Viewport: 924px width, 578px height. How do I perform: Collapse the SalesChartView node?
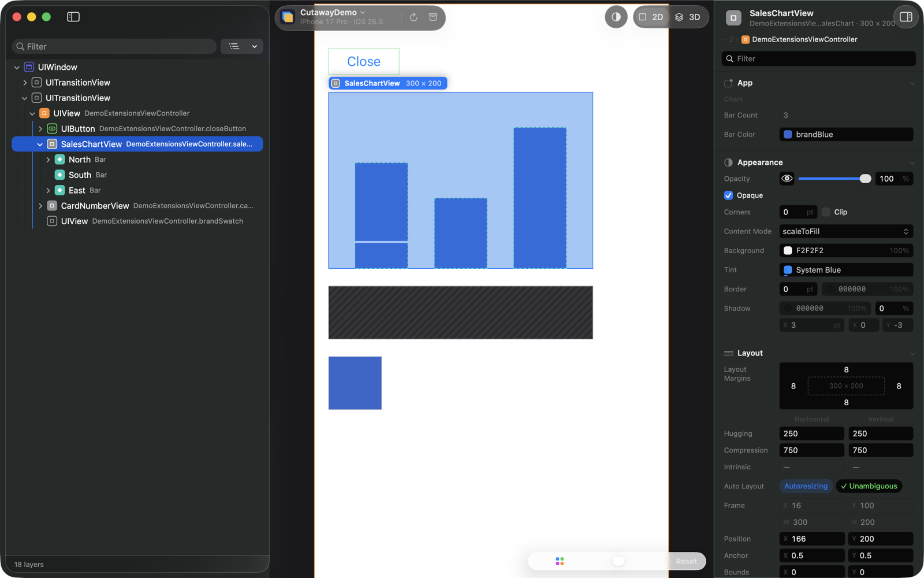[40, 144]
